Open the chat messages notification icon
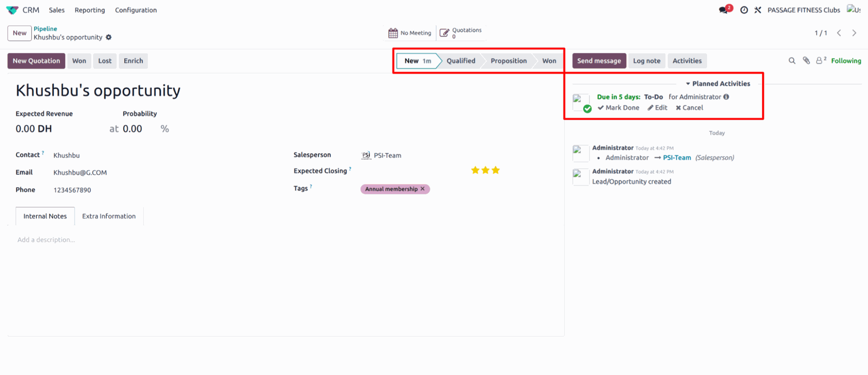This screenshot has width=868, height=375. pos(724,10)
